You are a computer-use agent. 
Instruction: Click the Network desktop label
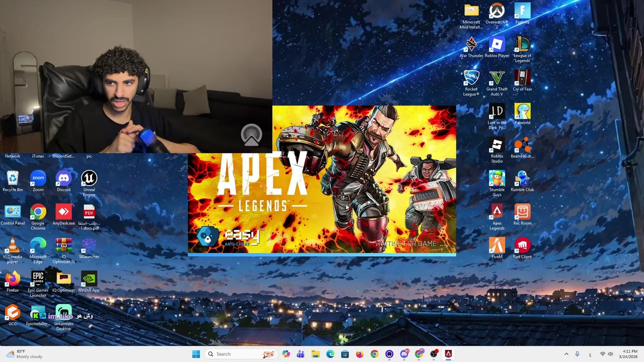[x=13, y=156]
